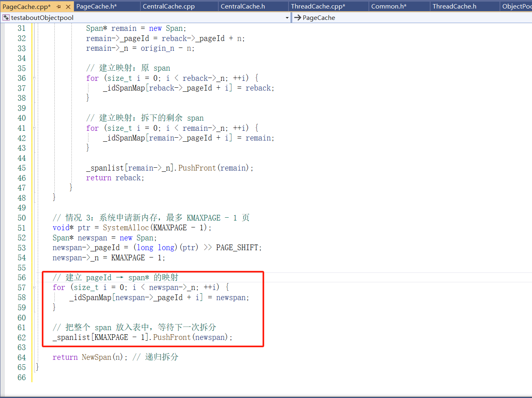Click '_idSpanMap' on line 42
This screenshot has width=532, height=398.
coord(124,138)
